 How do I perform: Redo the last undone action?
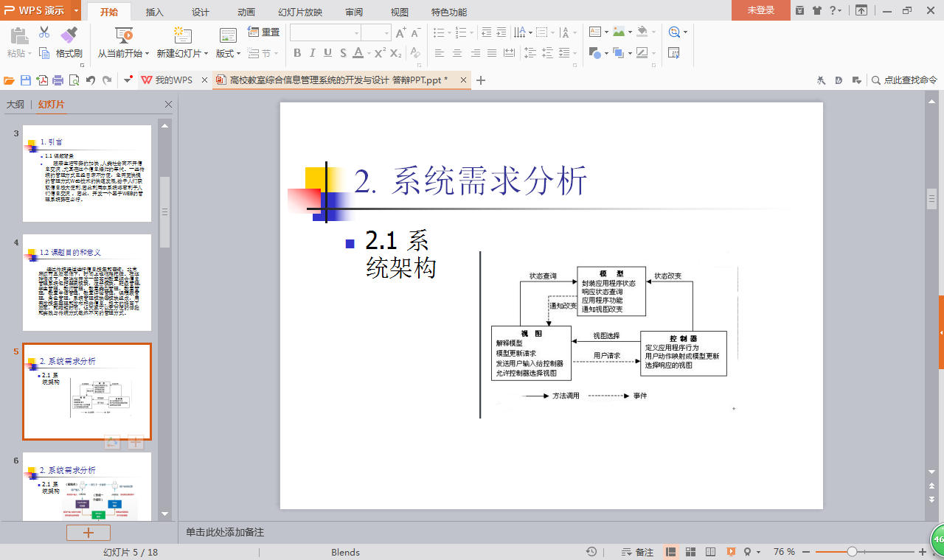107,80
